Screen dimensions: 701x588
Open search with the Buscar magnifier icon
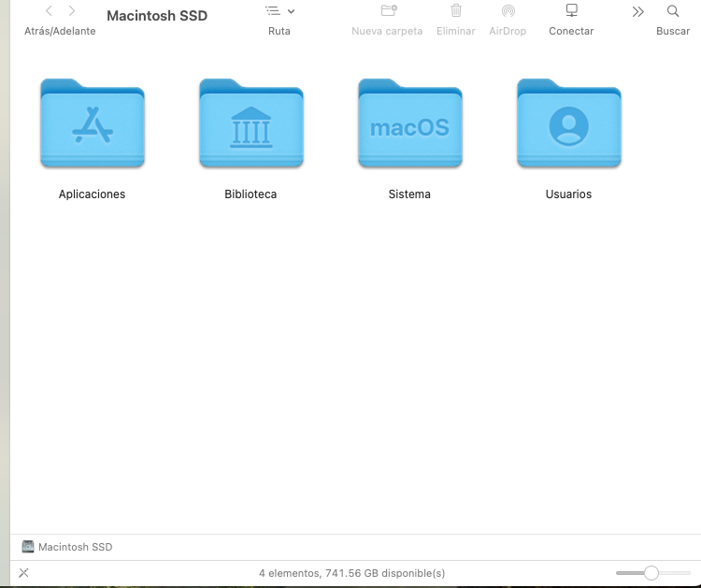point(673,10)
